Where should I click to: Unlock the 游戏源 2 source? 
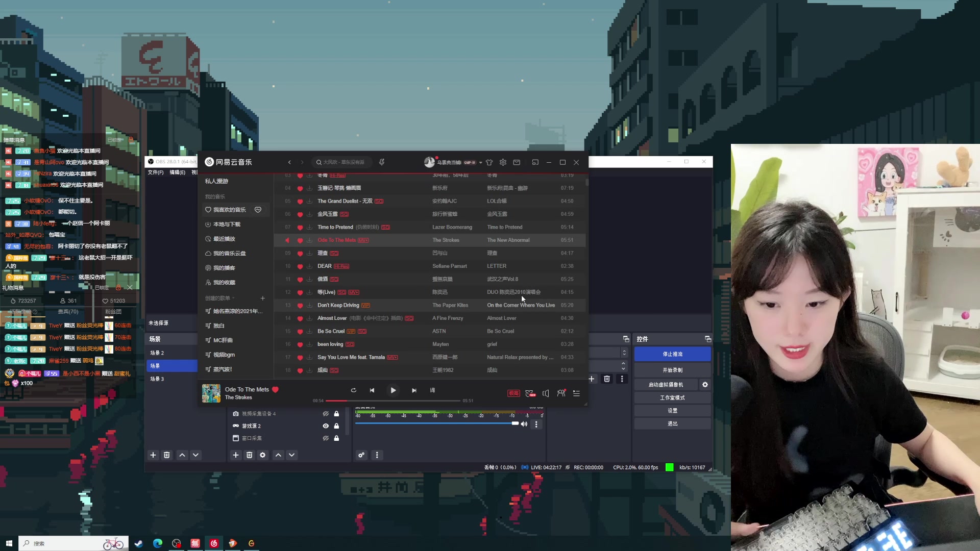pyautogui.click(x=336, y=426)
